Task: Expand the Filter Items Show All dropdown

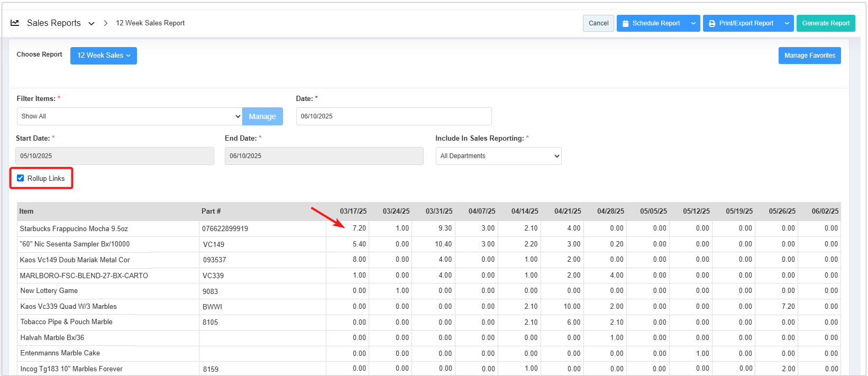Action: pyautogui.click(x=130, y=116)
